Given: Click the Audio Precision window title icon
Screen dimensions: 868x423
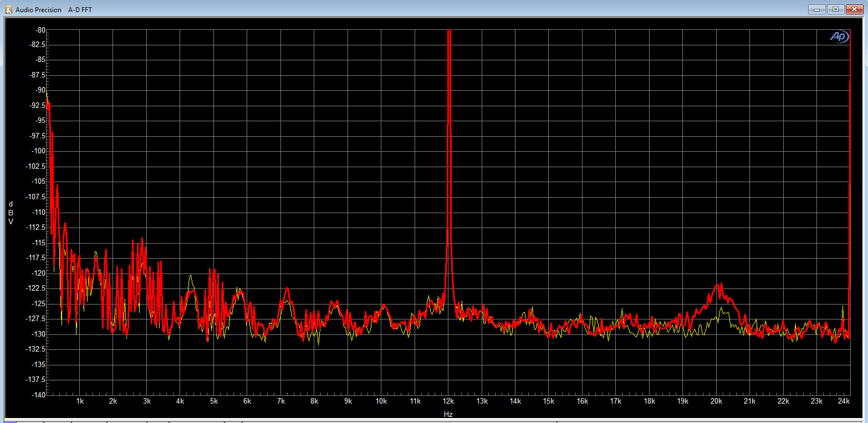Looking at the screenshot, I should (8, 9).
